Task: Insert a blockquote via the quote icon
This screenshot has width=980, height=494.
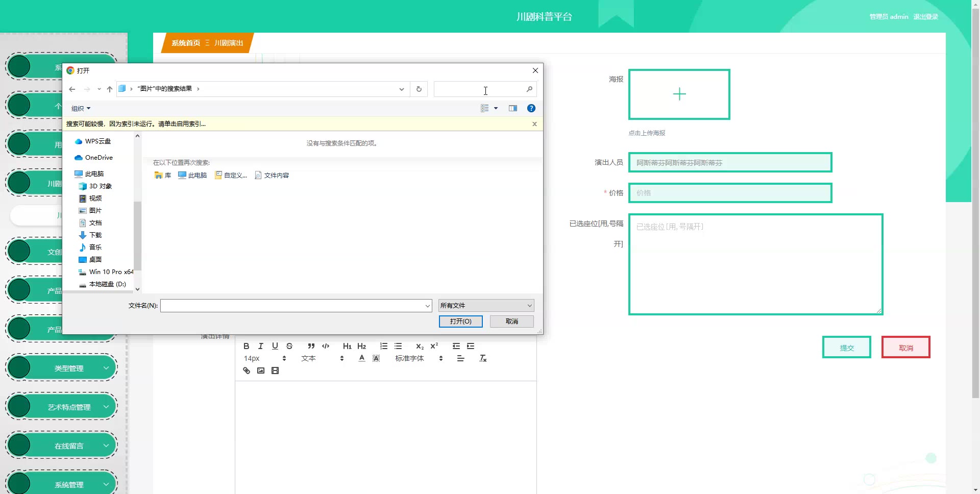Action: click(311, 346)
